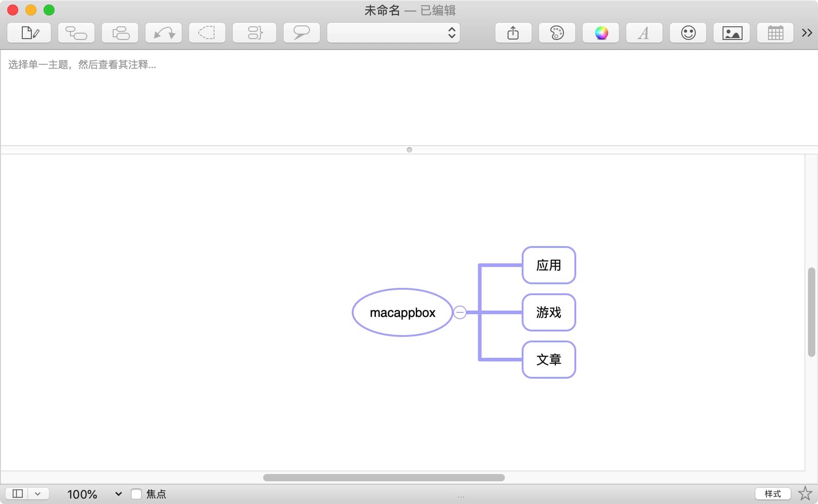Screen dimensions: 818x504
Task: Show more toolbar items via double chevron
Action: 807,33
